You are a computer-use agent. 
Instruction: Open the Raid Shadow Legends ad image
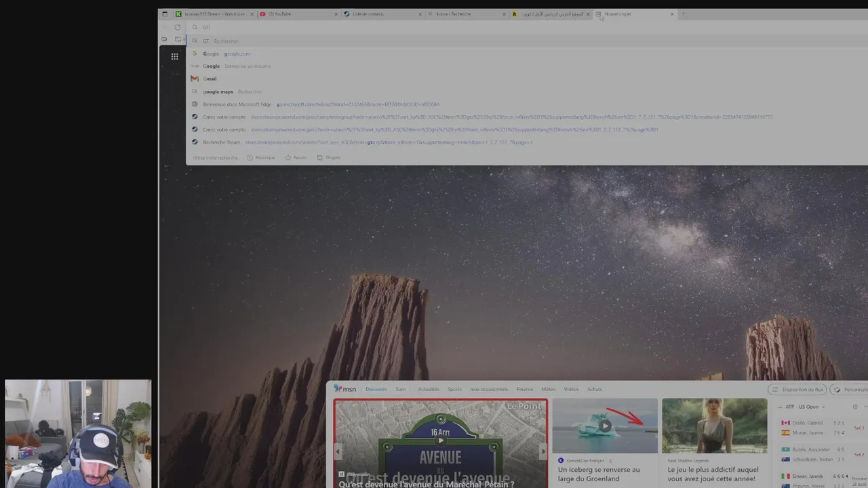(x=715, y=426)
